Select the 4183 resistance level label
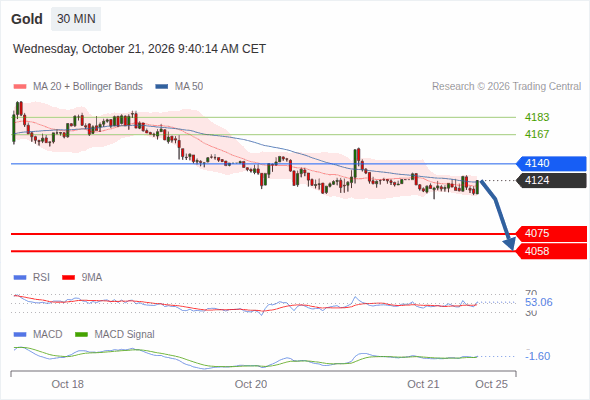Image resolution: width=590 pixels, height=400 pixels. [537, 117]
